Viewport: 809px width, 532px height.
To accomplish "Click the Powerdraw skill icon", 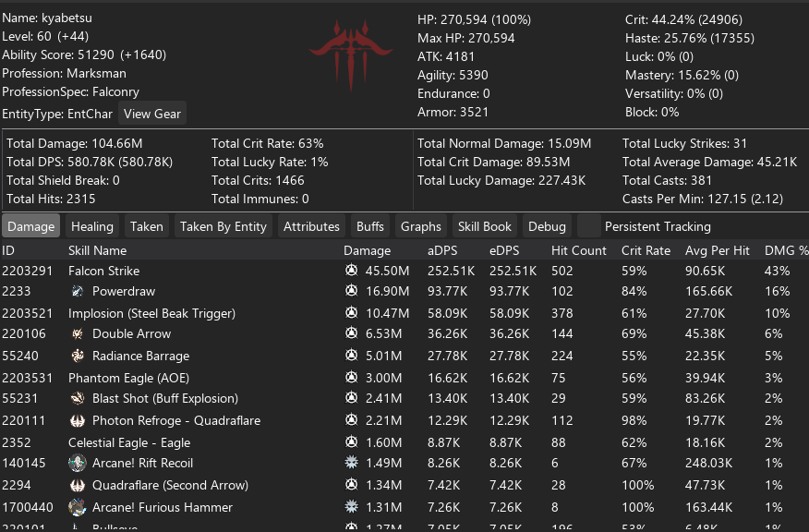I will [78, 291].
